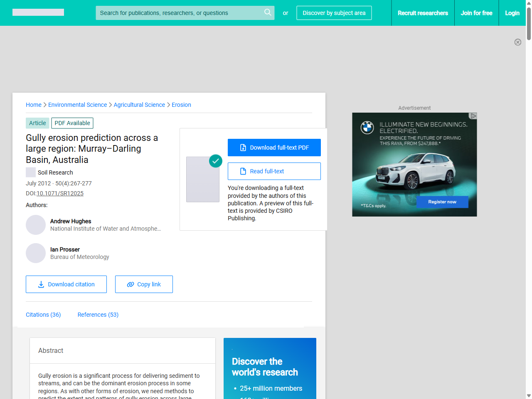Close the top banner ad
The image size is (532, 399).
click(x=517, y=42)
